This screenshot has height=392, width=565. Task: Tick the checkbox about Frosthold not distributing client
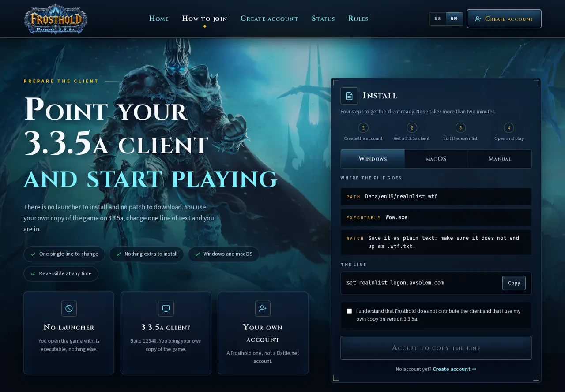350,311
